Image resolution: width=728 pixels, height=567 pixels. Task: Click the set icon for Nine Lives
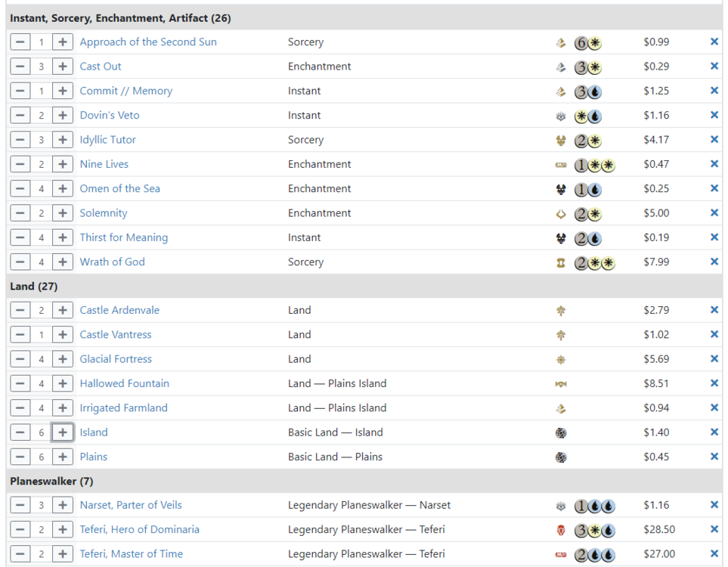561,165
